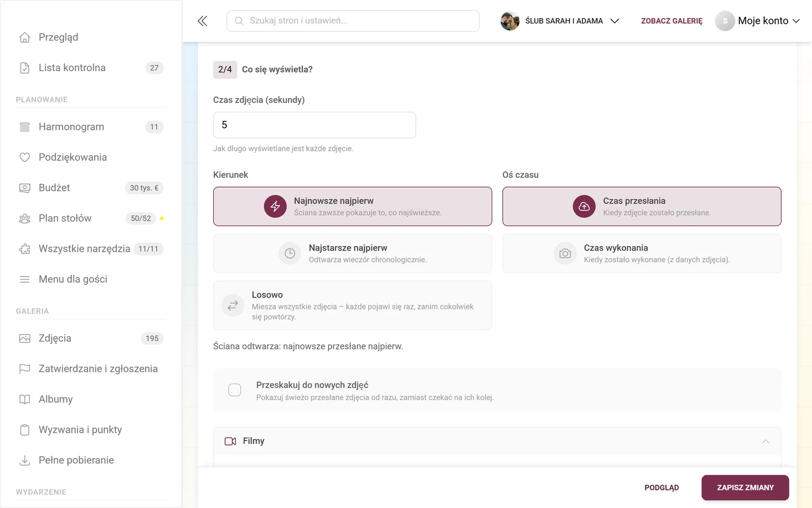Click the Zdjęcia picture icon

pos(25,339)
